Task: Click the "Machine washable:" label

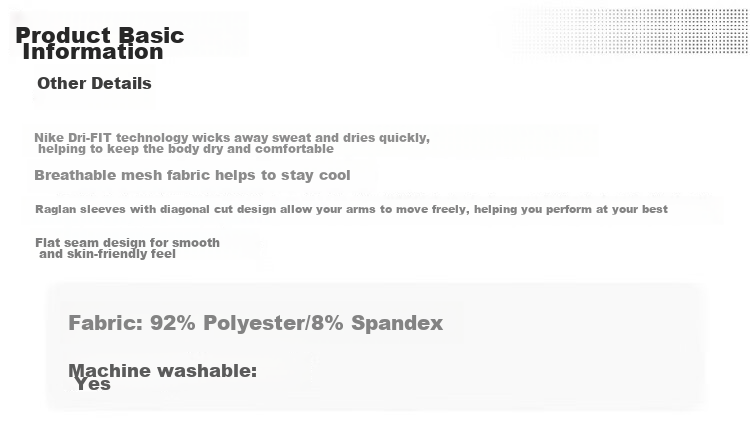Action: [162, 371]
